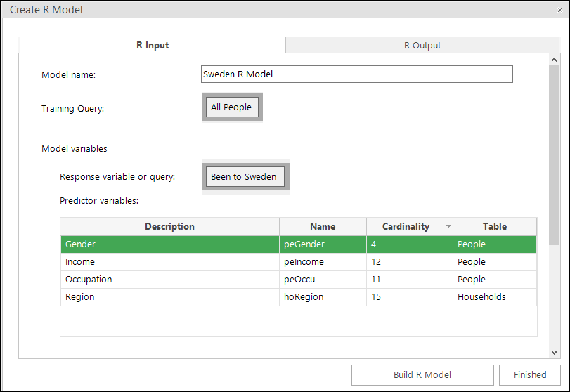Screen dimensions: 570x392
Task: Select the Region predictor row
Action: [x=299, y=297]
